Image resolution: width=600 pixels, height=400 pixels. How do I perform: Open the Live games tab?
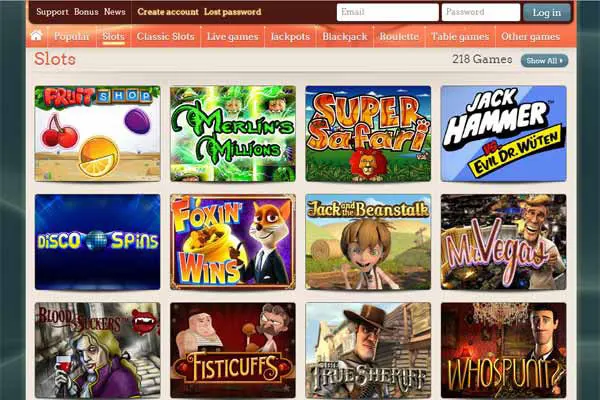tap(233, 37)
